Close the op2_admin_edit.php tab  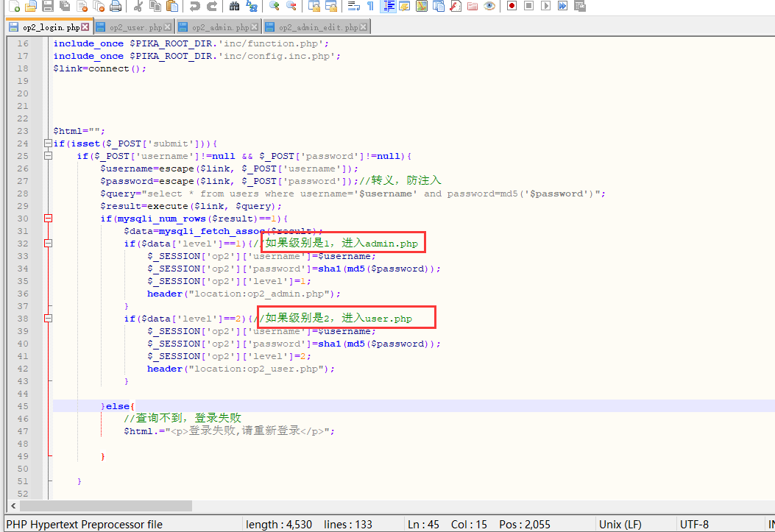(x=364, y=26)
